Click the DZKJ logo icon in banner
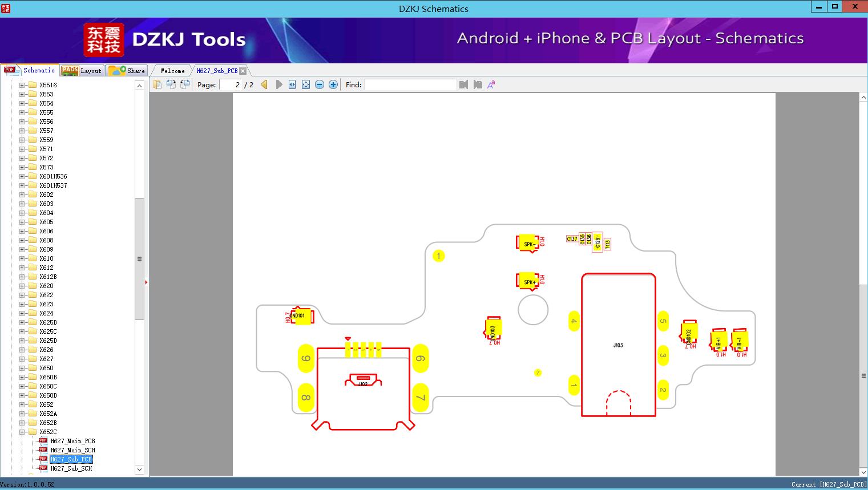Image resolution: width=868 pixels, height=490 pixels. point(104,40)
